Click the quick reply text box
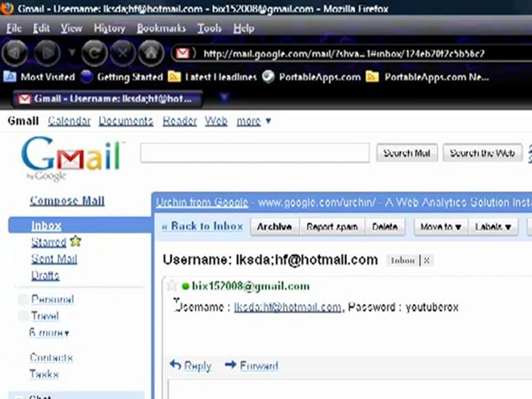The height and width of the screenshot is (399, 532). pyautogui.click(x=350, y=390)
